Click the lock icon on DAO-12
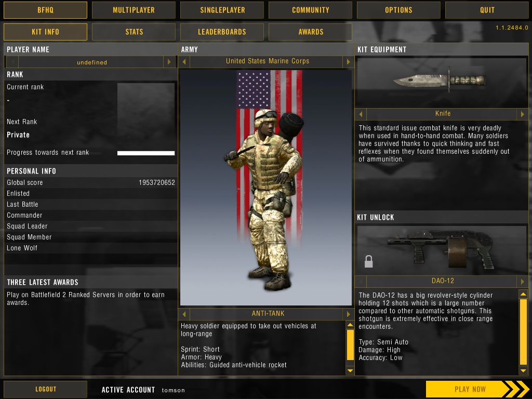Image resolution: width=532 pixels, height=399 pixels. tap(368, 261)
